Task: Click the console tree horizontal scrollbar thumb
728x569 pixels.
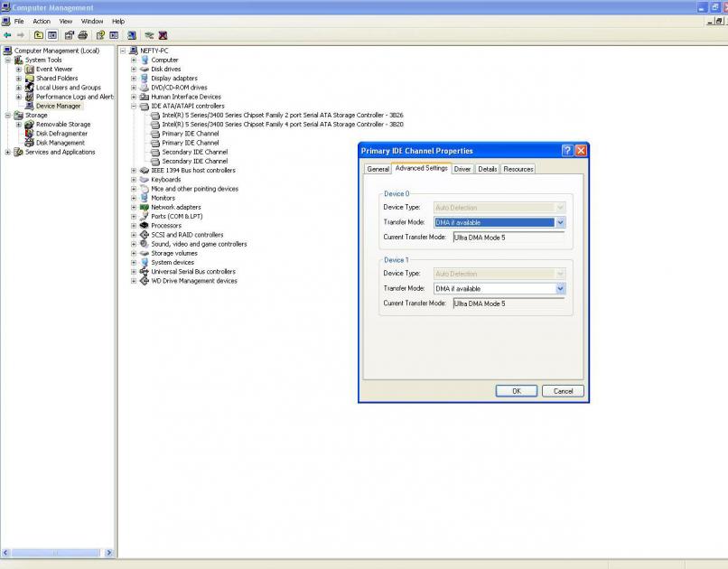Action: click(55, 553)
